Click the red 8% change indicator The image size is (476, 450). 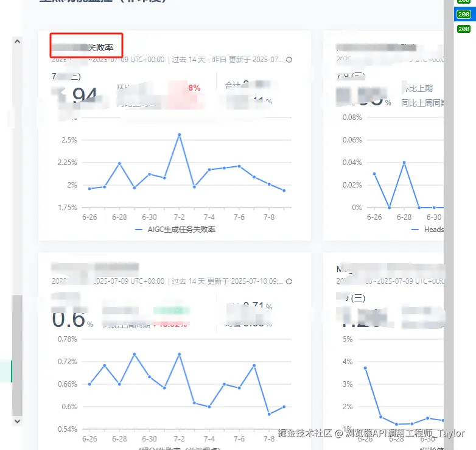pos(194,88)
